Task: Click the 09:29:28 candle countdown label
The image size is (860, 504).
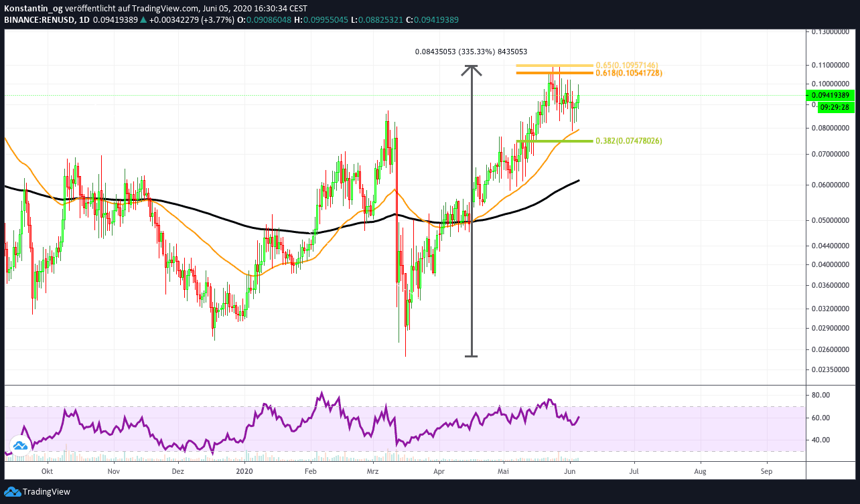Action: tap(833, 107)
